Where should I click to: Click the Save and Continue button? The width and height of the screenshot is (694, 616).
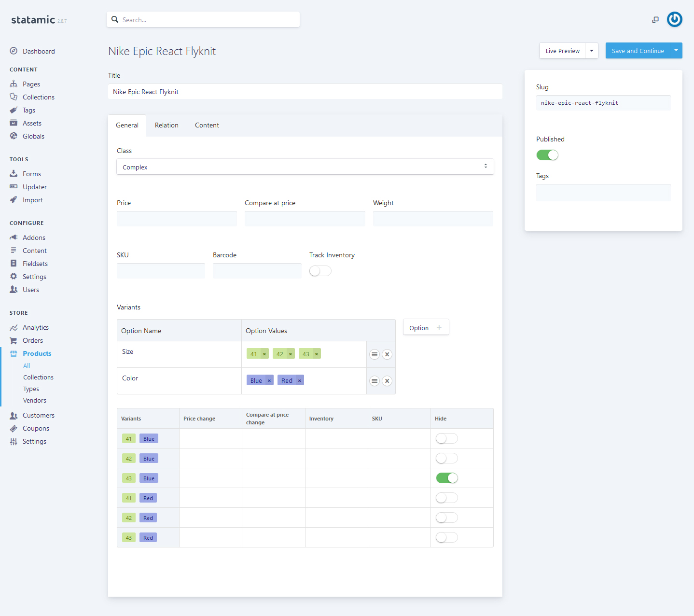click(638, 51)
